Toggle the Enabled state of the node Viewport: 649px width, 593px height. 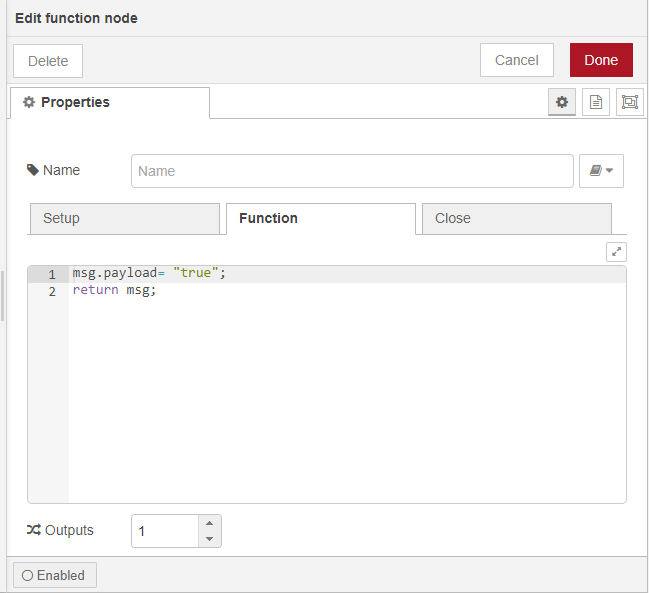[x=55, y=575]
